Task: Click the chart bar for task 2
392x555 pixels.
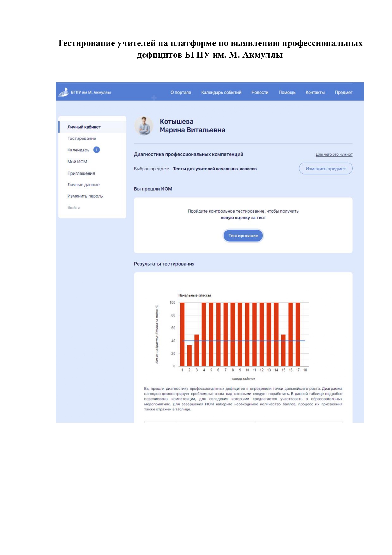Action: coord(189,355)
